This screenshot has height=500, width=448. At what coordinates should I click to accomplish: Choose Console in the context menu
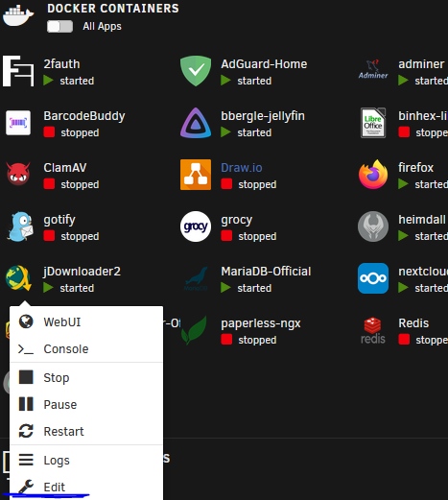coord(86,349)
